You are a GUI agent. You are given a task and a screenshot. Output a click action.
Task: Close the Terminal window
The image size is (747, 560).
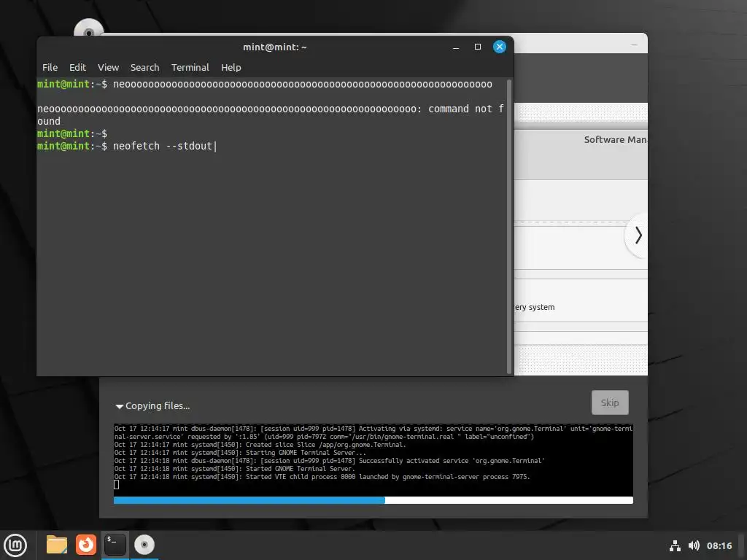point(499,47)
